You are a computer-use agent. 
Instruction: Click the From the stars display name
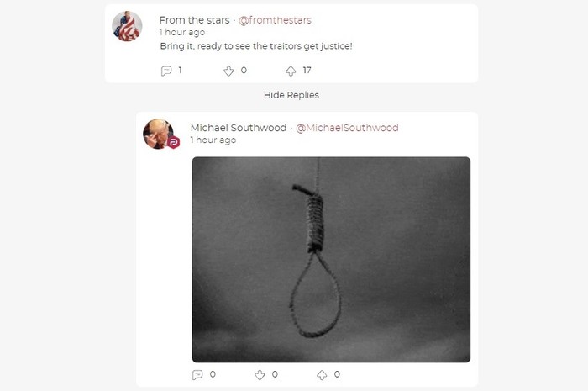point(194,20)
